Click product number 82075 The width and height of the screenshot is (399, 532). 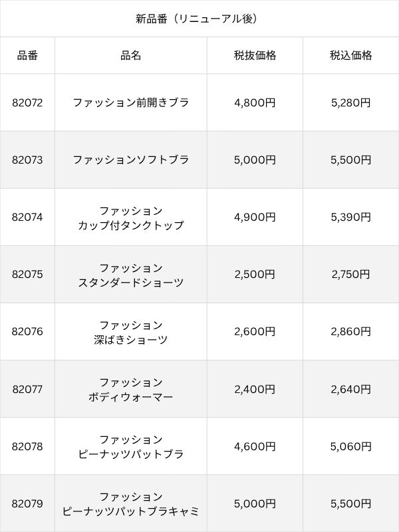click(27, 274)
